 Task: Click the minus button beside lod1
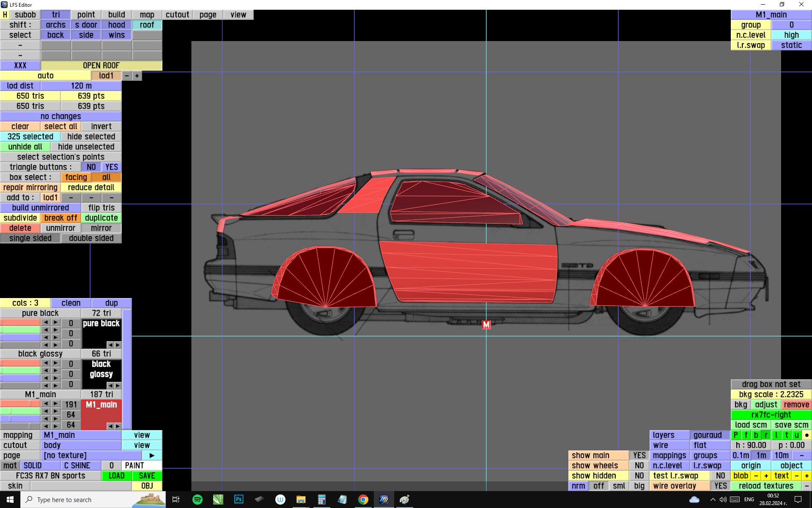127,76
